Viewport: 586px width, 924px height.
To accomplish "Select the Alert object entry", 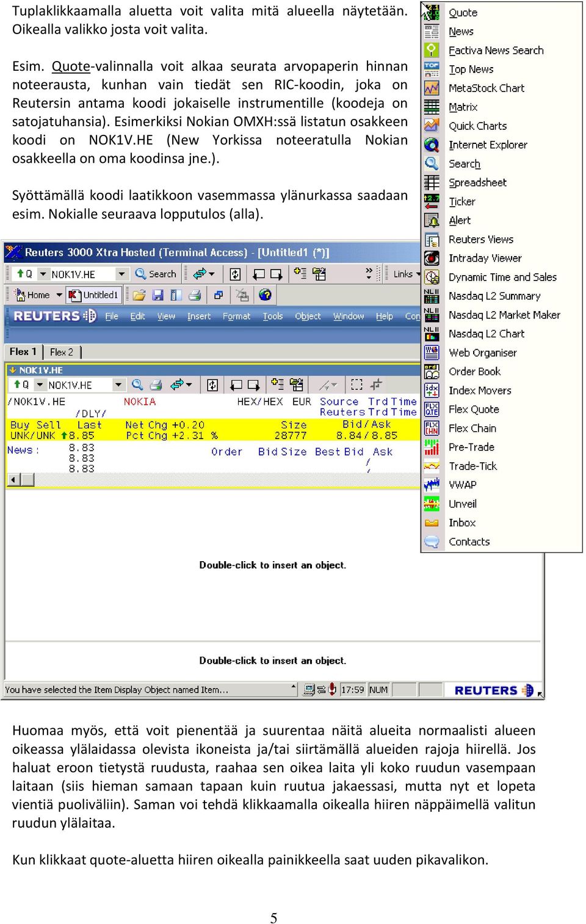I will [460, 221].
